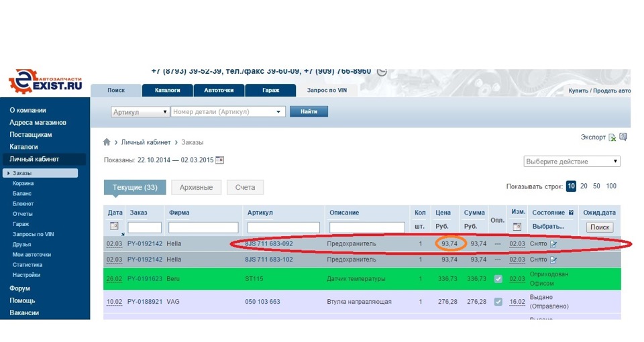Open Отчеты in sidebar
644x342 pixels.
point(22,214)
